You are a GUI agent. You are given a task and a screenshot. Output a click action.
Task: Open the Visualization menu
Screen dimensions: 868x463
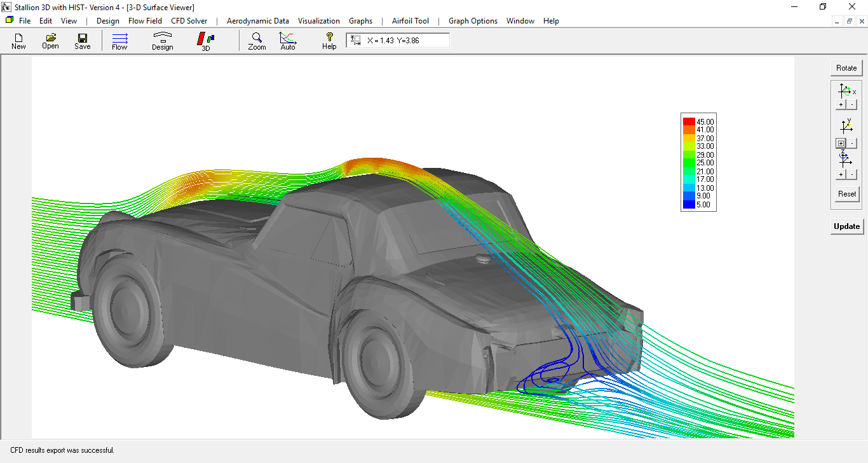click(x=319, y=20)
